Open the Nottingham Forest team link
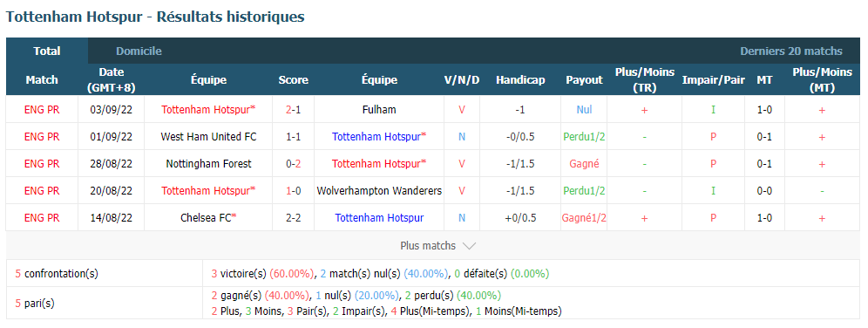The height and width of the screenshot is (328, 868). [208, 163]
